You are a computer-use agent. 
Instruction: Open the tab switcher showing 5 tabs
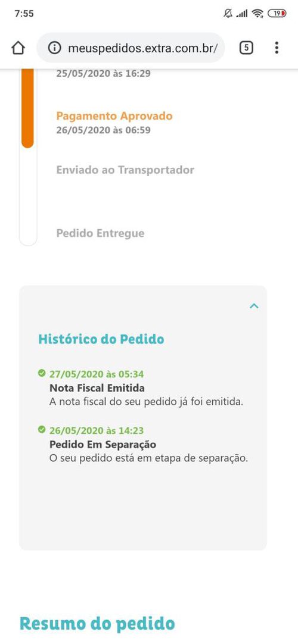click(x=246, y=48)
